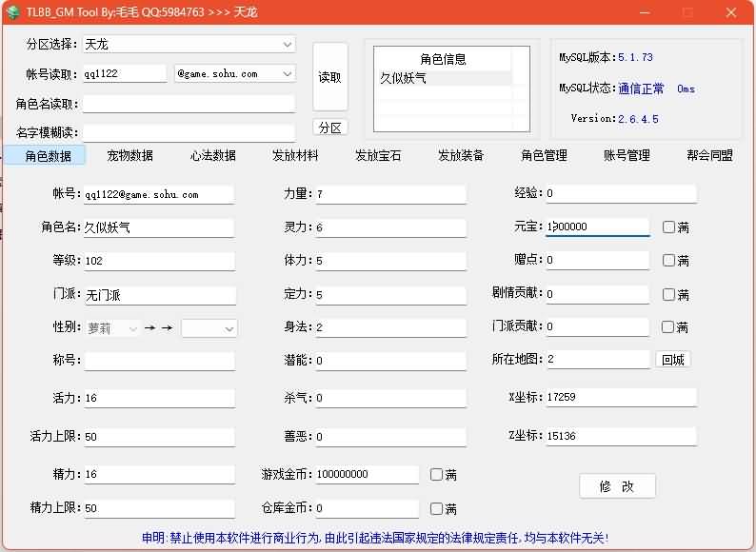The image size is (756, 552).
Task: Click the MySQL version value 5.1.73
Action: (635, 57)
